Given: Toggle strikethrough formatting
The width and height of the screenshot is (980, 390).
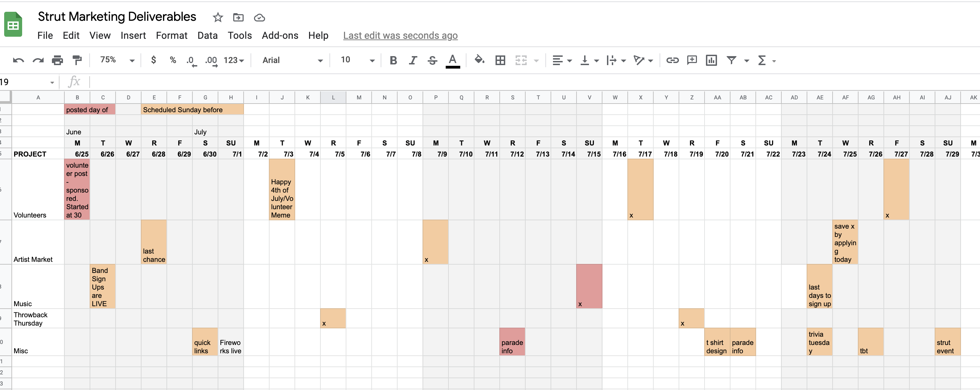Looking at the screenshot, I should [x=432, y=60].
